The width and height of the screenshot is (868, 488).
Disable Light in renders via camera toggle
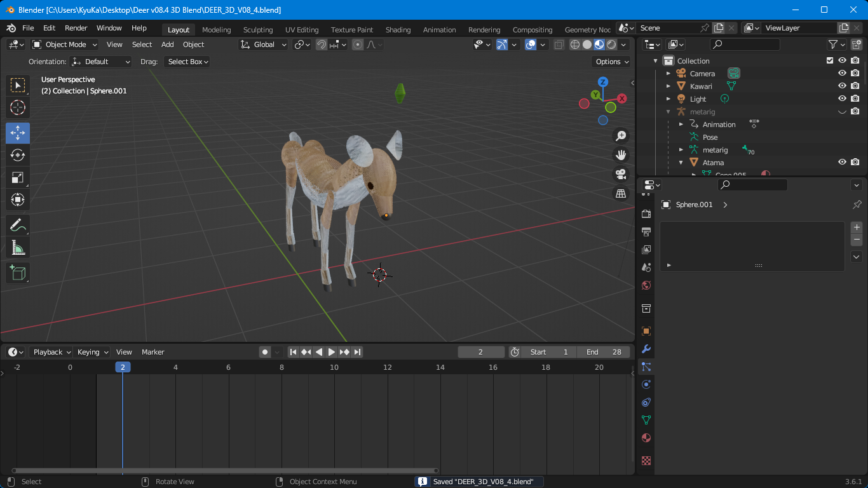point(855,98)
